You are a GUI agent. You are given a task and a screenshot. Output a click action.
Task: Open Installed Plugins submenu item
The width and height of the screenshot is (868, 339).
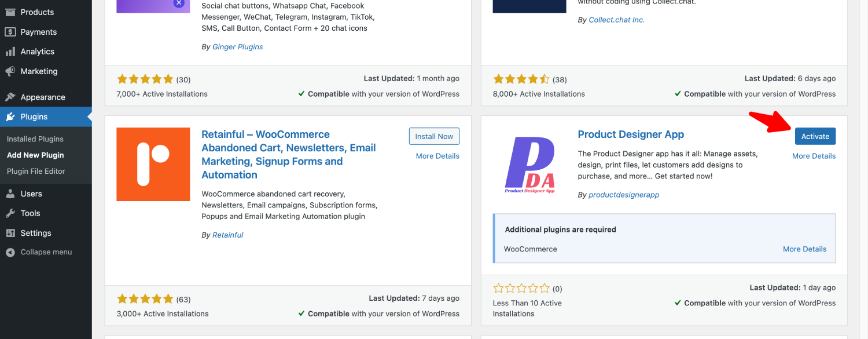[35, 139]
